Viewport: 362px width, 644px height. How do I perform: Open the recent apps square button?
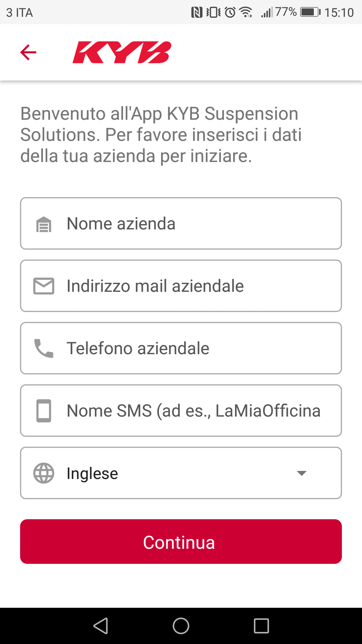pos(261,626)
